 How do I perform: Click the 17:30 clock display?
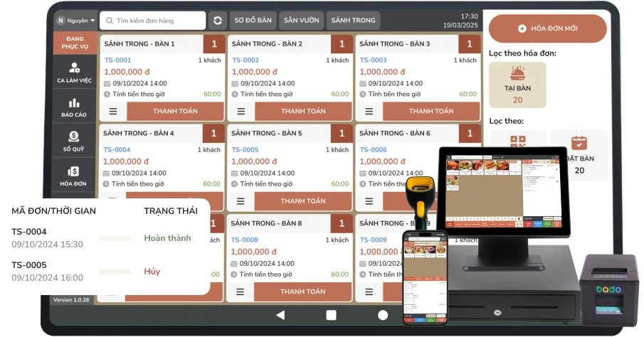469,16
